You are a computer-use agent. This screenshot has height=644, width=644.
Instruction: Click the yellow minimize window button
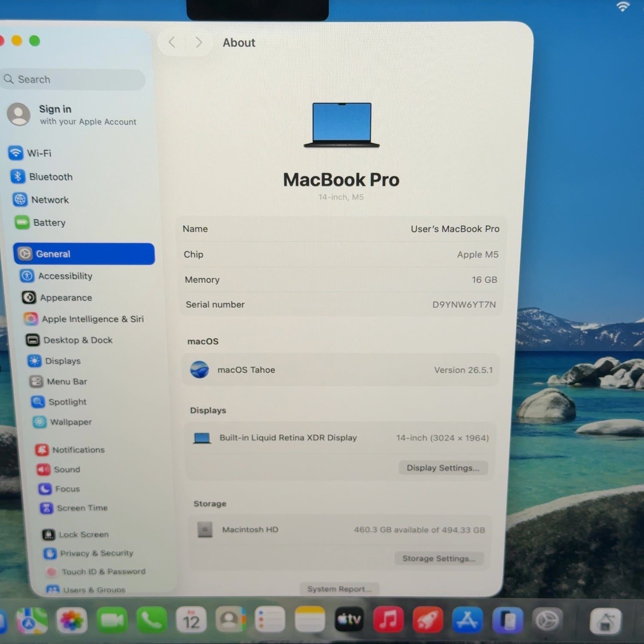point(17,41)
